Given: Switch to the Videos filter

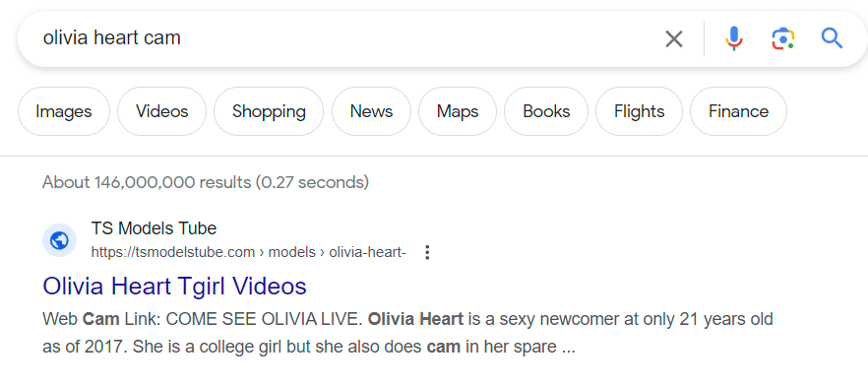Looking at the screenshot, I should (x=161, y=111).
